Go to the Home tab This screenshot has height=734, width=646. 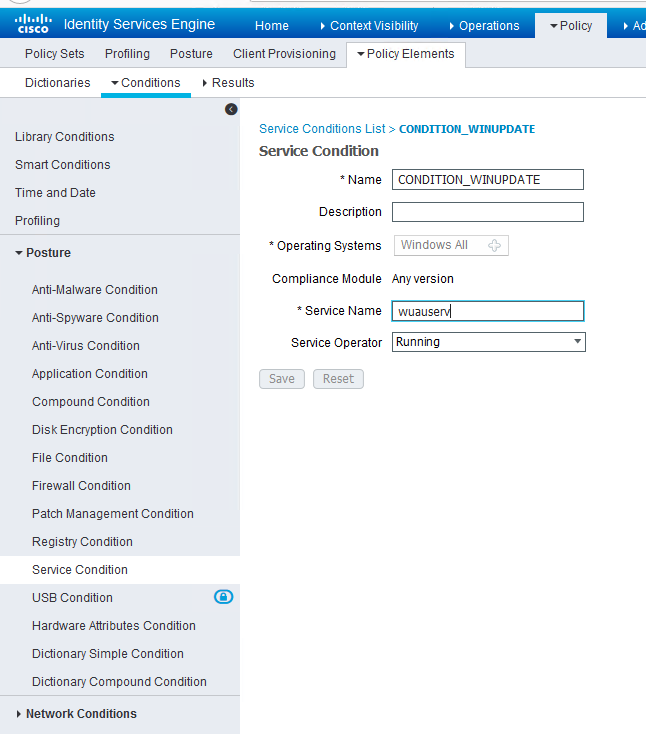point(272,26)
